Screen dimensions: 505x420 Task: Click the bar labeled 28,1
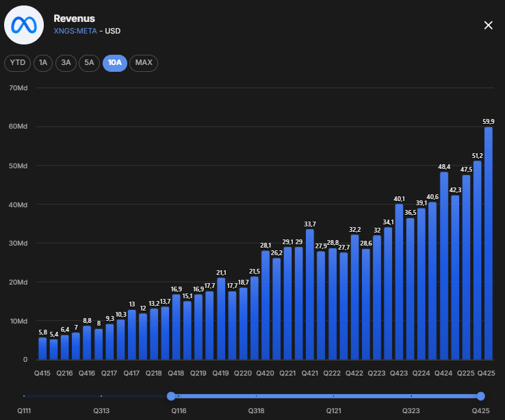pos(266,305)
